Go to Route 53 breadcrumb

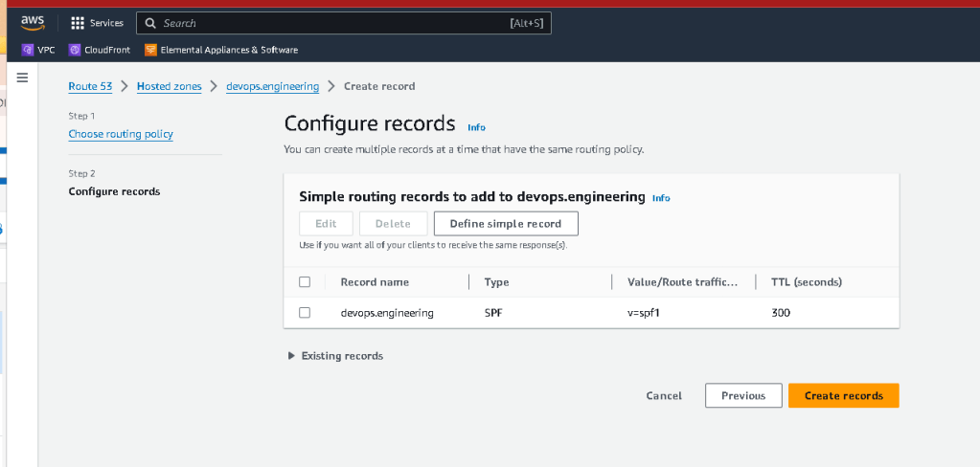90,86
